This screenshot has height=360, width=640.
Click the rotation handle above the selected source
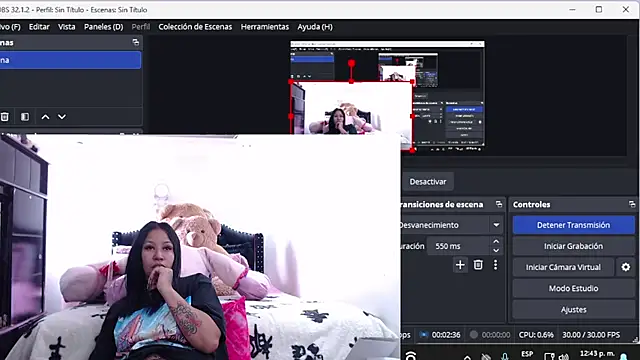pos(351,63)
